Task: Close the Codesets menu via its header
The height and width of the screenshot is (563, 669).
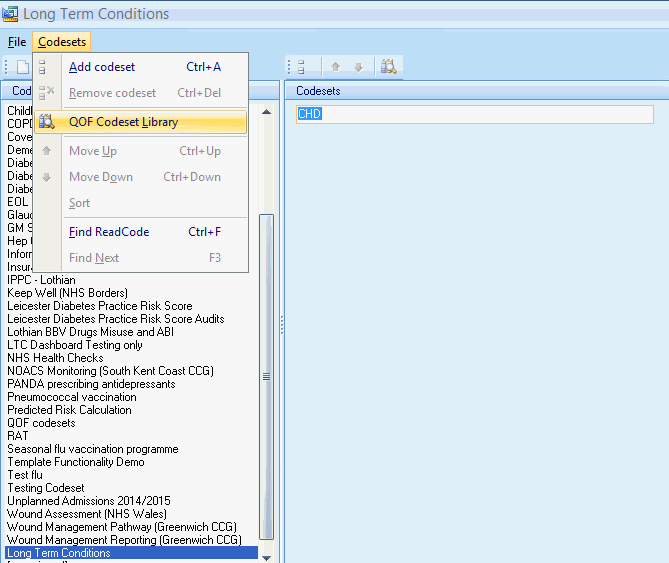Action: (62, 42)
